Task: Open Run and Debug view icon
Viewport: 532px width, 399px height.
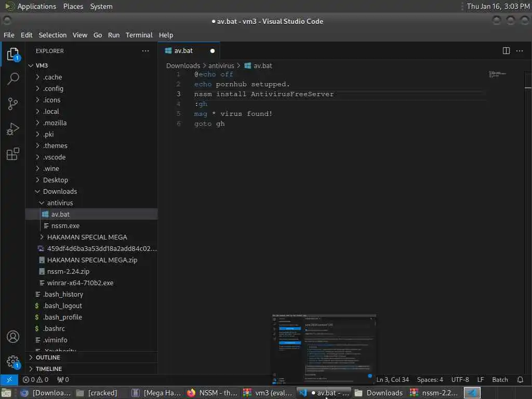Action: (x=13, y=129)
